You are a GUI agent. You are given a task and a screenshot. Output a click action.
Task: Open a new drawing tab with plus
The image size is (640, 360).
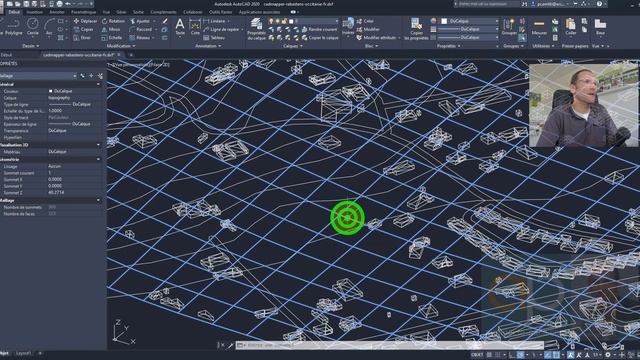[131, 55]
